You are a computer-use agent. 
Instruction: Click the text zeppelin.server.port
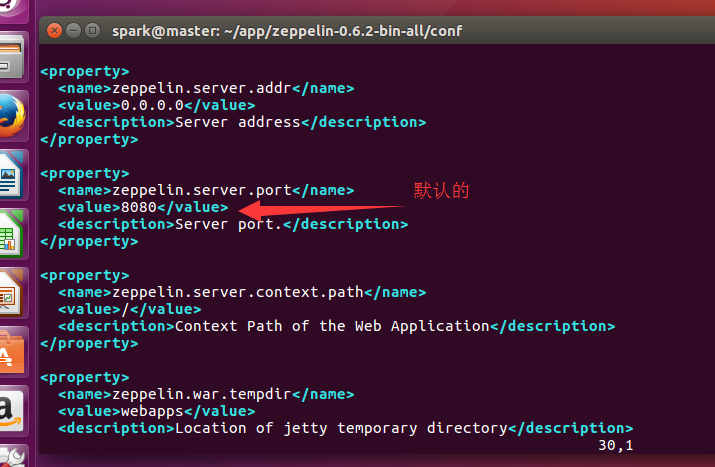(x=202, y=190)
